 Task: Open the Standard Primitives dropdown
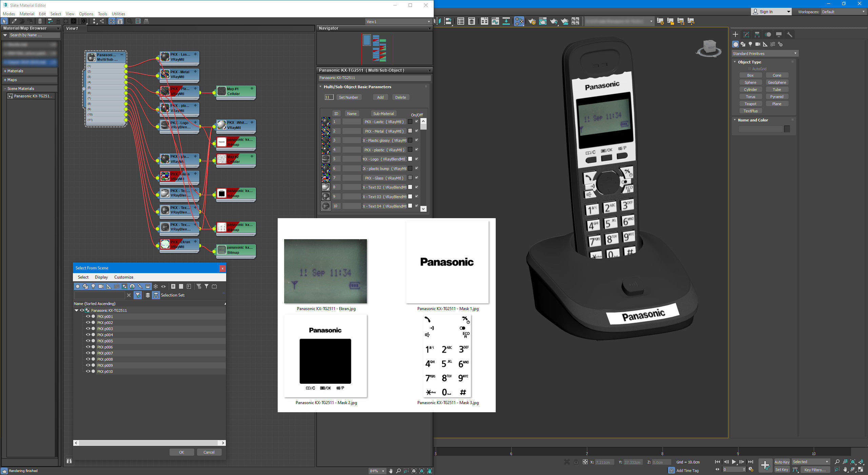[765, 54]
